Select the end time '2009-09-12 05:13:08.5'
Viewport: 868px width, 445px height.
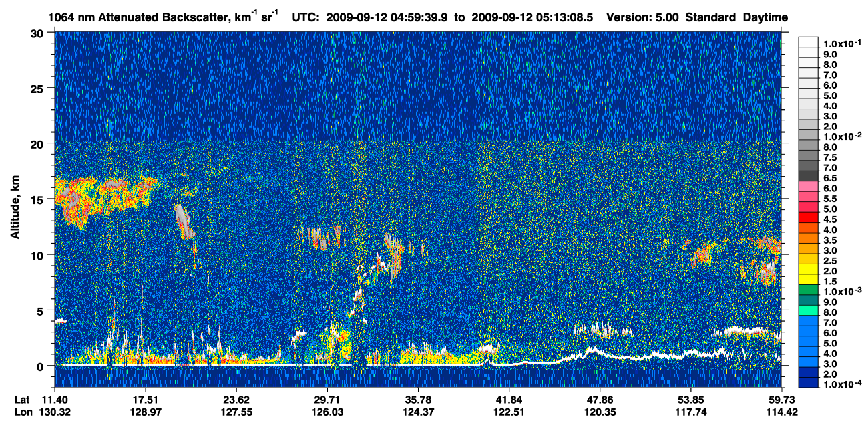click(x=531, y=17)
